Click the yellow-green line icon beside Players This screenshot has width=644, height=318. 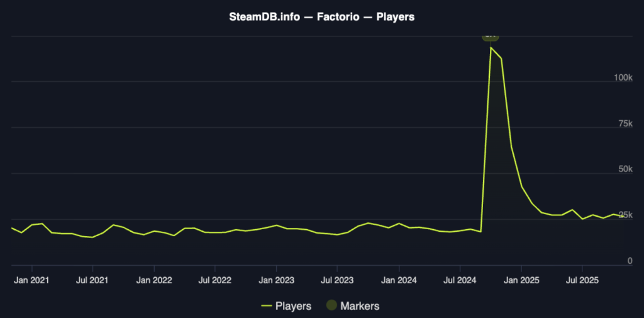coord(266,306)
